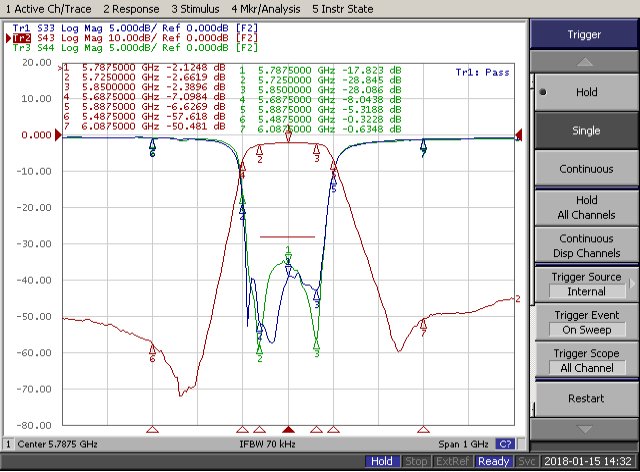Open Trigger Source Internal submenu
The width and height of the screenshot is (640, 472).
[x=586, y=284]
